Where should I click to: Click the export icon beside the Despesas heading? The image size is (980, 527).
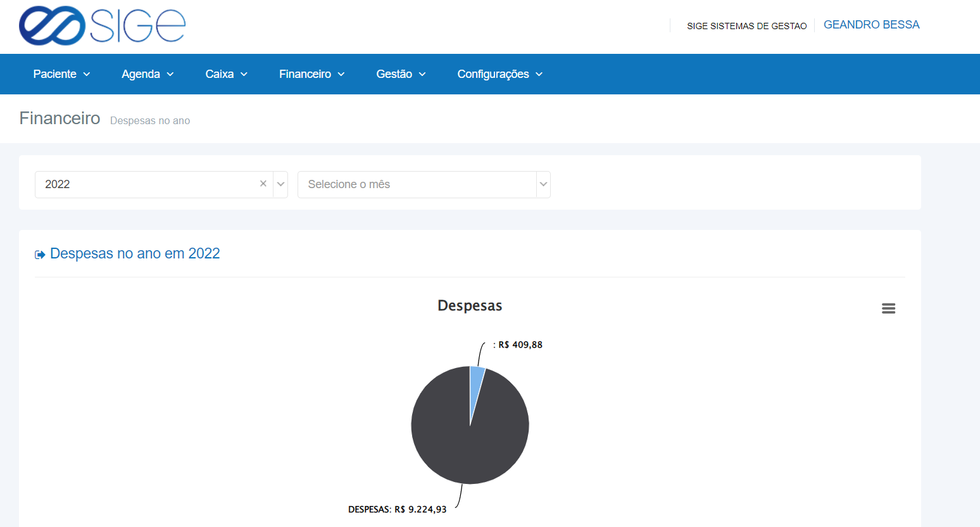point(40,255)
